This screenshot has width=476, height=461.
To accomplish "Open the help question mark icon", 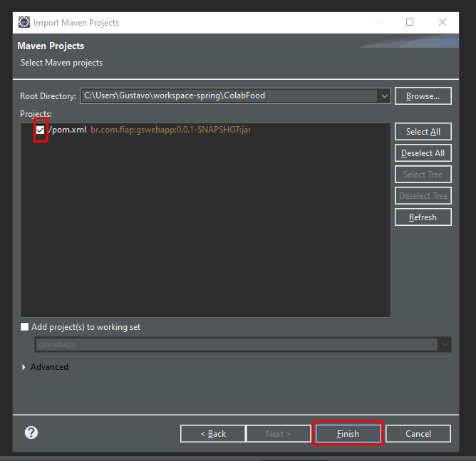I will (x=31, y=432).
